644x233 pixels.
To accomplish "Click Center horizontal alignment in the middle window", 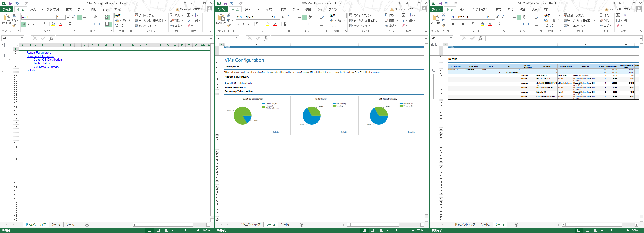I will point(299,24).
